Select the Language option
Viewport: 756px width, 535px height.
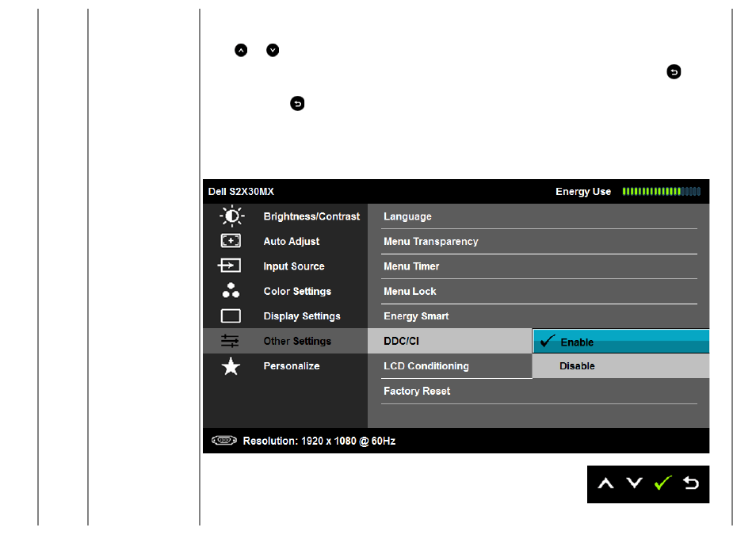coord(539,216)
